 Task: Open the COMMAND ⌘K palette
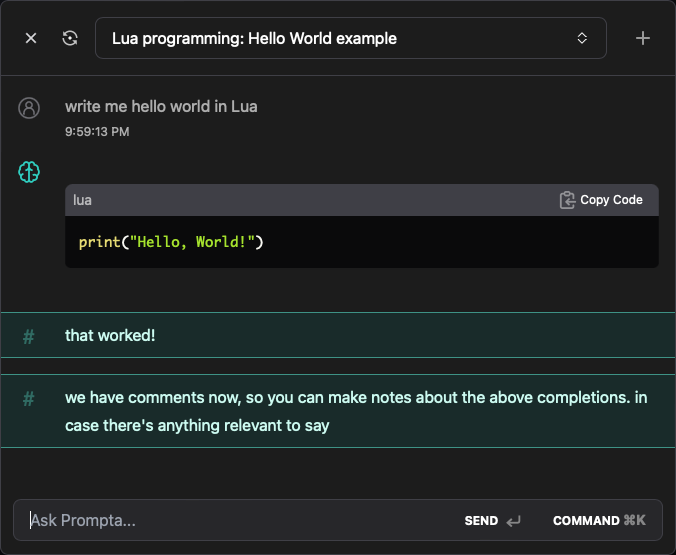pyautogui.click(x=599, y=520)
